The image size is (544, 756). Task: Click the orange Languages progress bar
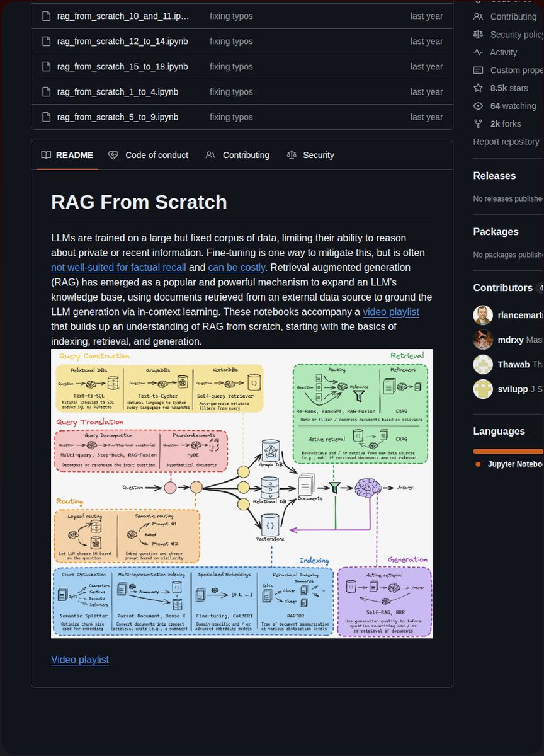coord(508,451)
